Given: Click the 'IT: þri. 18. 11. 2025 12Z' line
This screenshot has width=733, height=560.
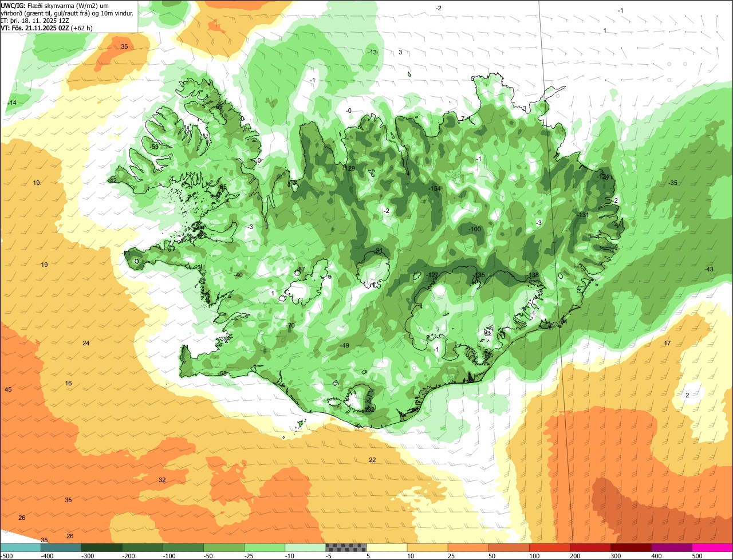Looking at the screenshot, I should point(36,20).
